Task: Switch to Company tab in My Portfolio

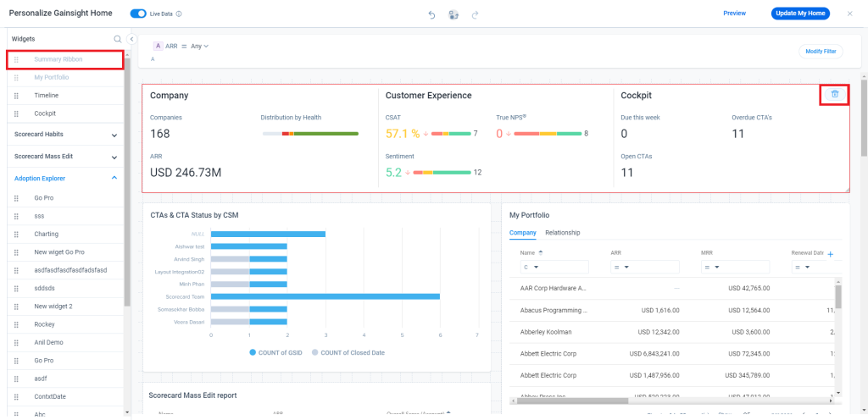Action: tap(522, 233)
